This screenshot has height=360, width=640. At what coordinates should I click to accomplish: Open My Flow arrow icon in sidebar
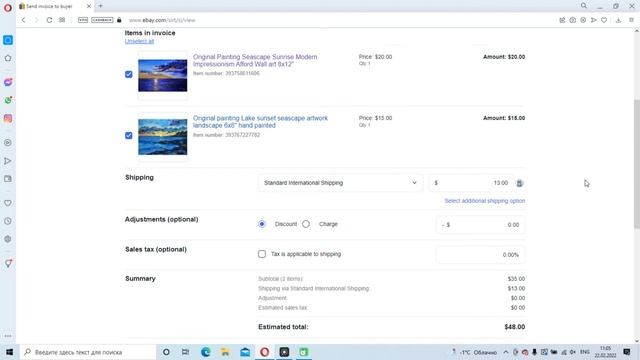(x=8, y=161)
